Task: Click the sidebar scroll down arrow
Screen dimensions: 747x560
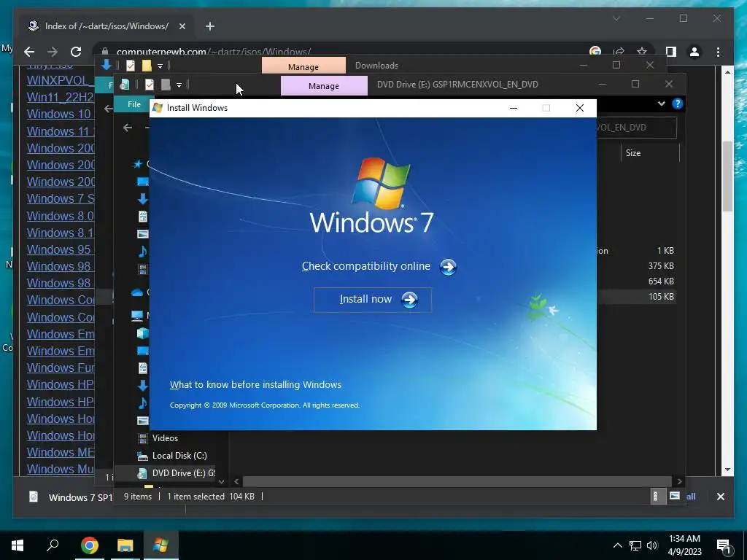Action: (221, 481)
